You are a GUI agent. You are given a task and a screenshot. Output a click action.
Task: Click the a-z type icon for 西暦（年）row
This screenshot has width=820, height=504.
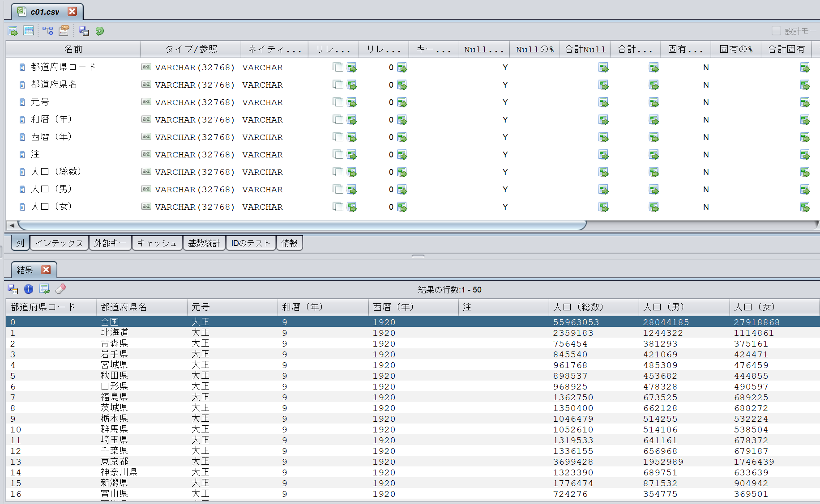click(146, 136)
